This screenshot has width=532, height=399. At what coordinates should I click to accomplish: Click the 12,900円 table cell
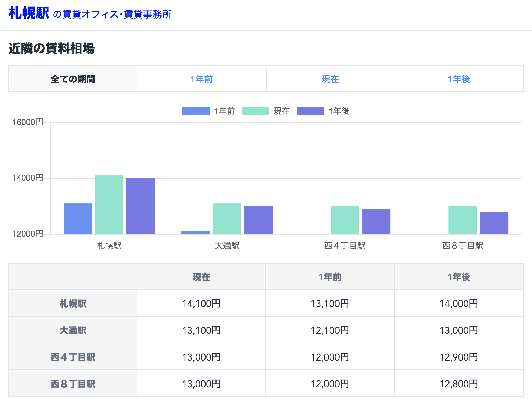pyautogui.click(x=459, y=357)
